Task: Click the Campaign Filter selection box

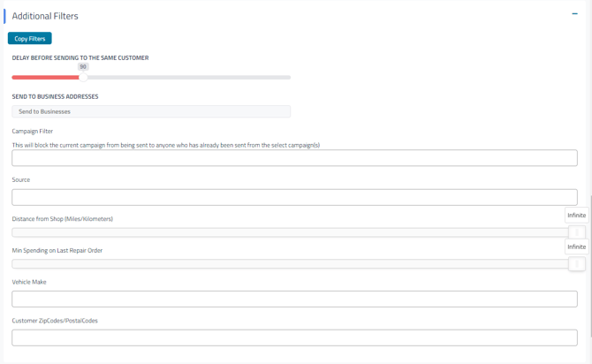Action: coord(294,158)
